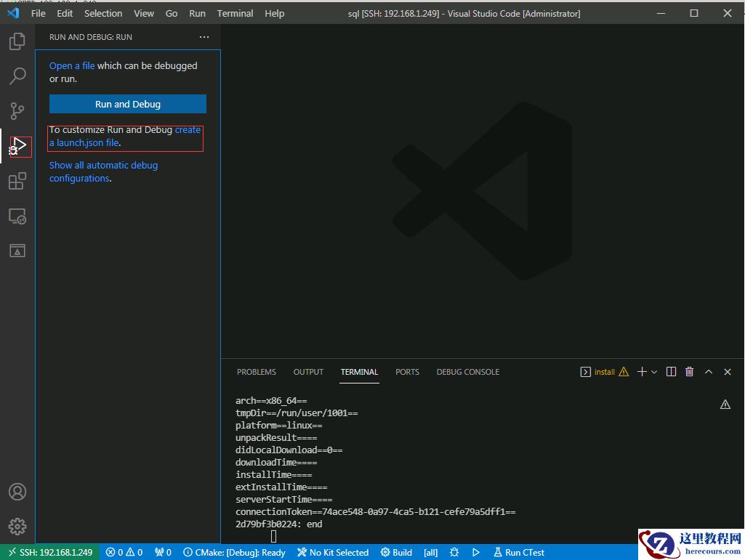745x560 pixels.
Task: Open the Terminal menu in menu bar
Action: 235,13
